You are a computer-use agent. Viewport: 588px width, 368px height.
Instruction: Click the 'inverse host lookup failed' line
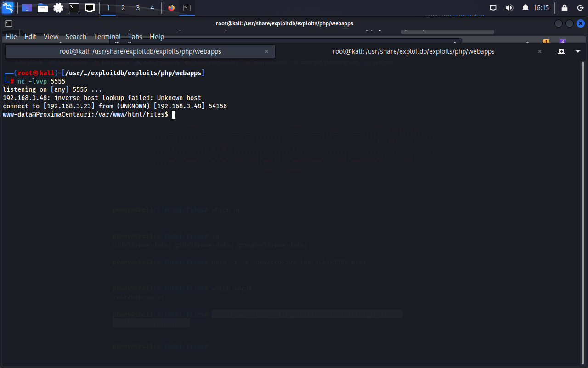[102, 98]
